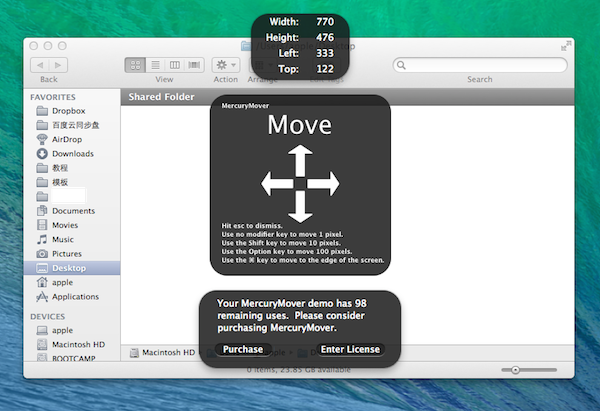Click the Width value 770 in overlay

[325, 22]
